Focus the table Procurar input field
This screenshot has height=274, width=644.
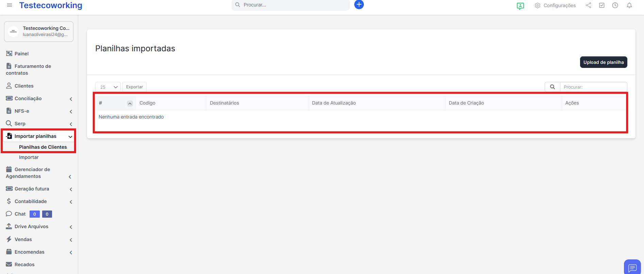(x=593, y=87)
